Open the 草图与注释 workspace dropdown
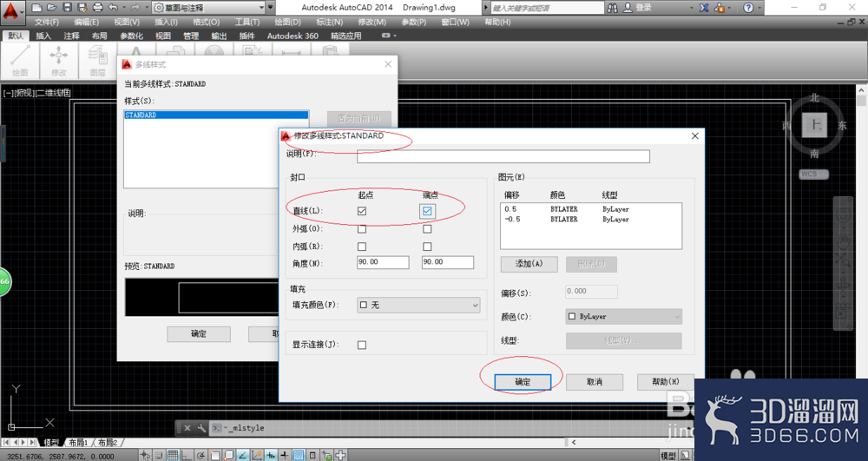Screen dimensions: 868x461 click(x=208, y=8)
